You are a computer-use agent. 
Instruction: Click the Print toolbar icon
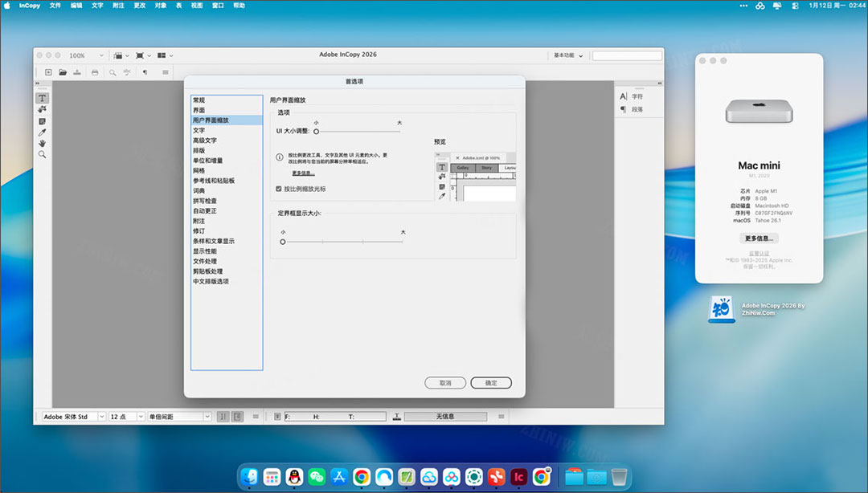click(x=95, y=72)
